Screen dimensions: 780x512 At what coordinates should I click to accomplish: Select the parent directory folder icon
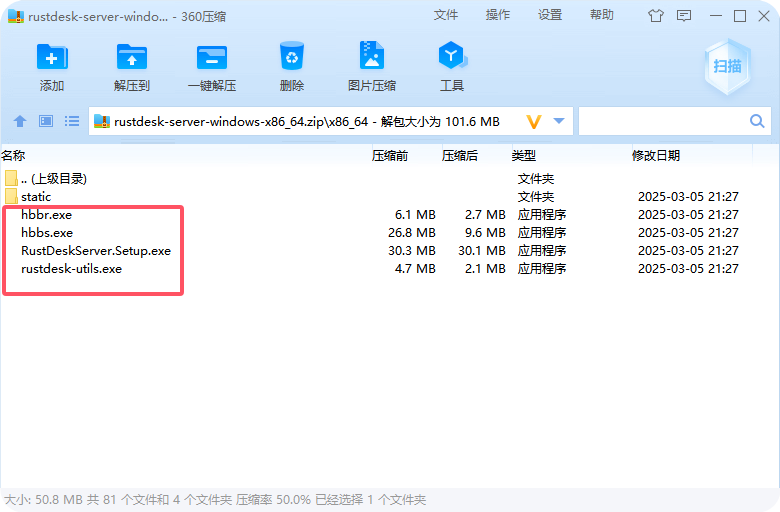11,178
